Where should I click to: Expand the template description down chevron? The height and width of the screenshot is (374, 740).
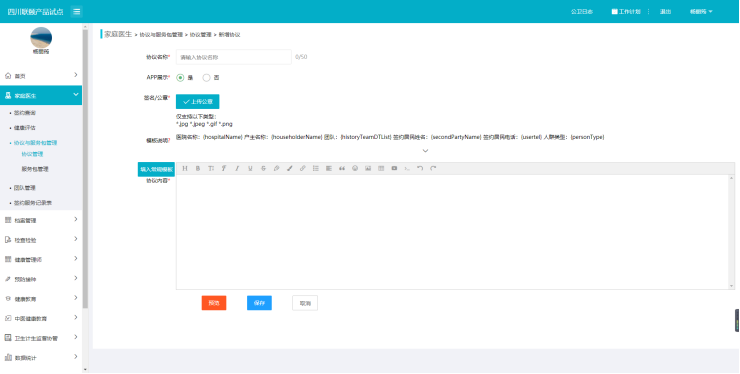click(x=425, y=151)
